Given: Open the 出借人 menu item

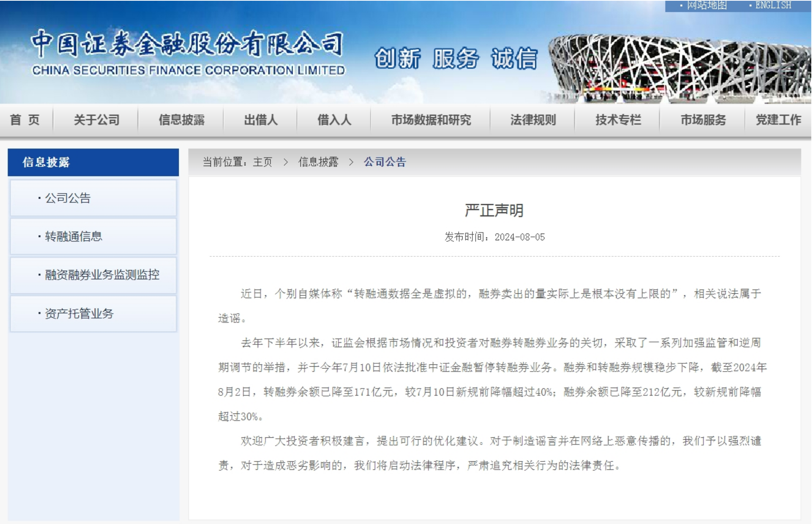Looking at the screenshot, I should click(x=261, y=120).
